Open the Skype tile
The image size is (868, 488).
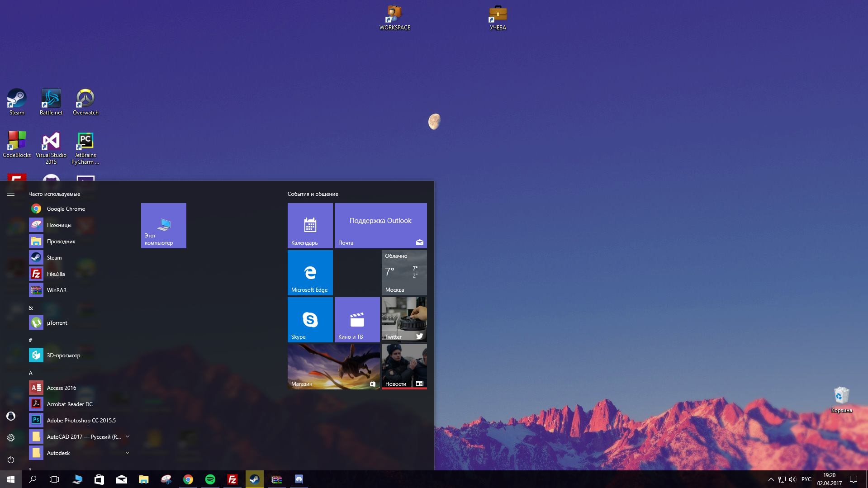pyautogui.click(x=310, y=320)
